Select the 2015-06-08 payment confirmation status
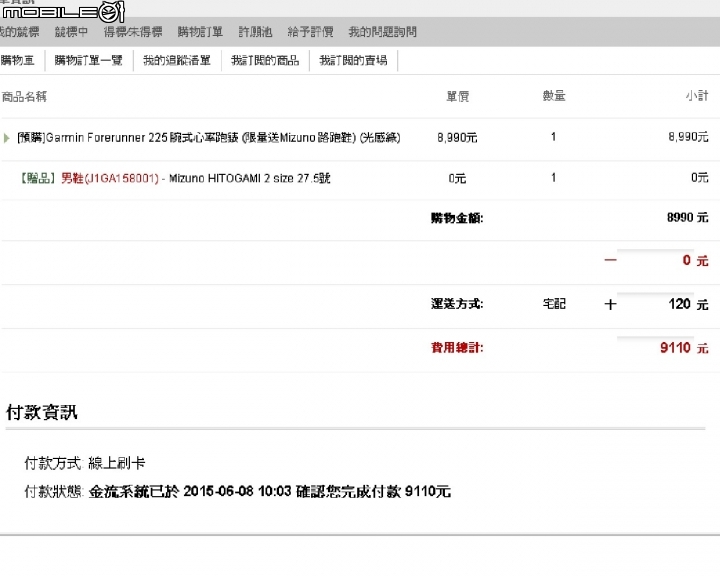The height and width of the screenshot is (576, 720). 270,491
